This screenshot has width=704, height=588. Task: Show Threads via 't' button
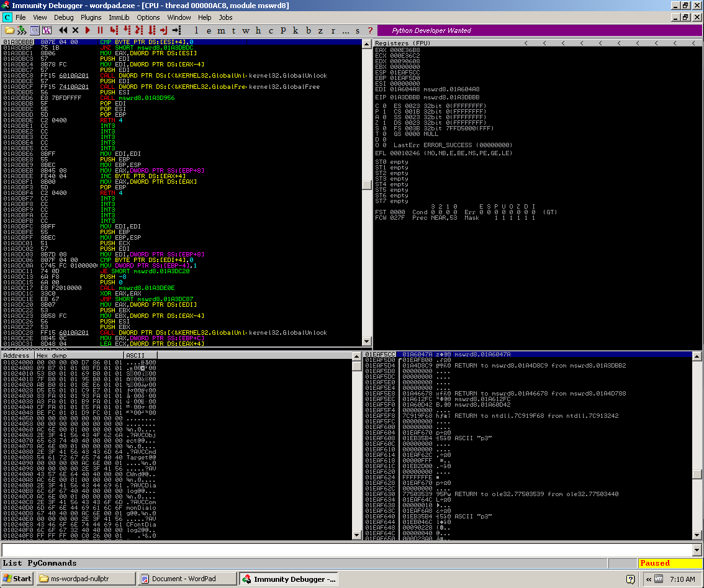click(x=233, y=30)
